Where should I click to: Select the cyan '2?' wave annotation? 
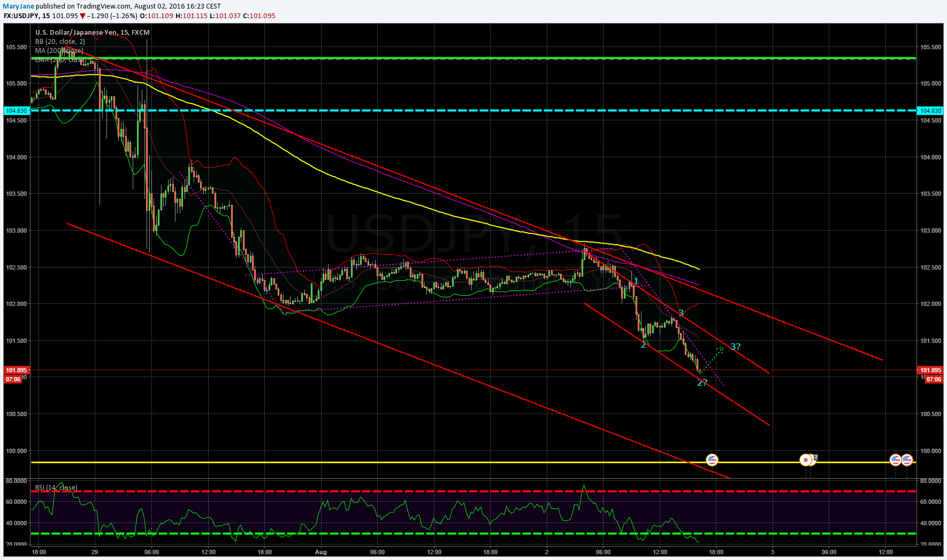tap(702, 382)
